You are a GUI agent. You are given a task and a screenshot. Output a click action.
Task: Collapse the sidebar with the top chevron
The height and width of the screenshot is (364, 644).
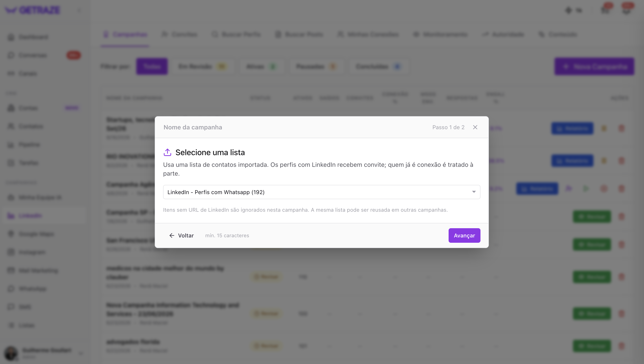pos(79,10)
